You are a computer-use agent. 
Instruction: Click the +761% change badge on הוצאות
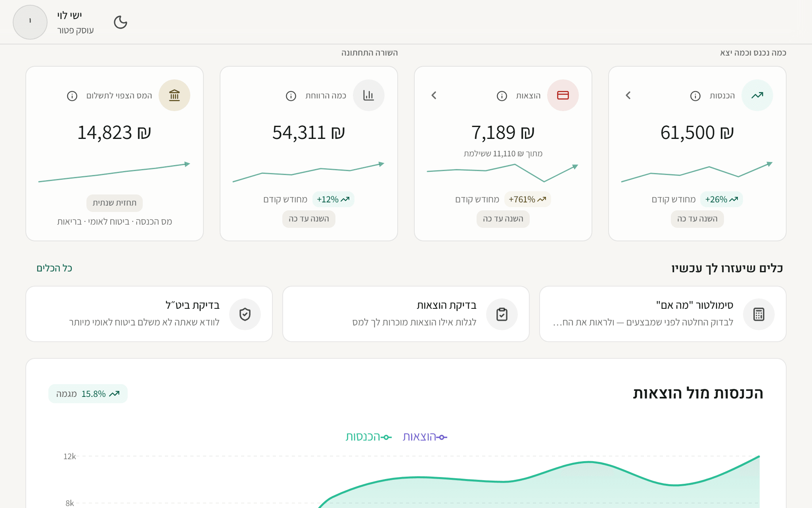pyautogui.click(x=528, y=199)
